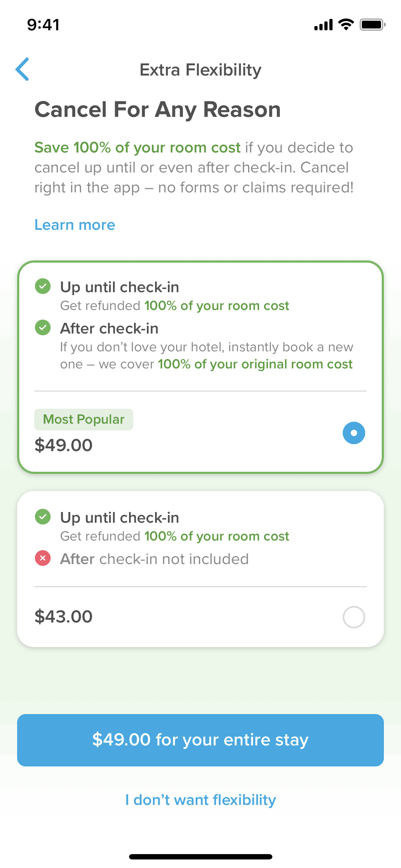
Task: Tap the back chevron arrow
Action: 22,69
